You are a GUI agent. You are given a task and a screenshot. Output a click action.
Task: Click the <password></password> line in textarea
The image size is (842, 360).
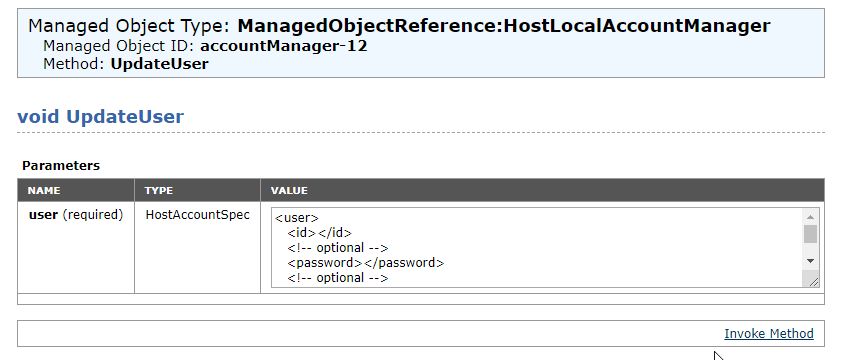coord(366,263)
